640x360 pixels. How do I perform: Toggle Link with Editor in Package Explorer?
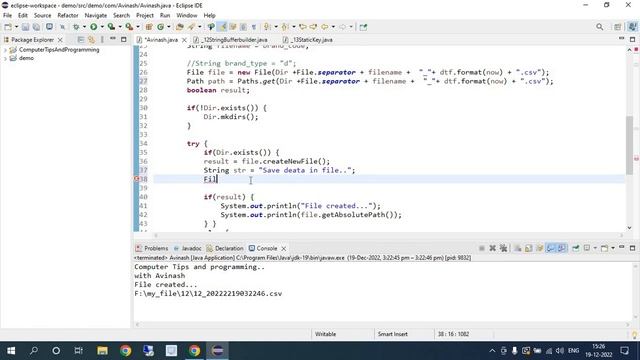click(x=91, y=40)
